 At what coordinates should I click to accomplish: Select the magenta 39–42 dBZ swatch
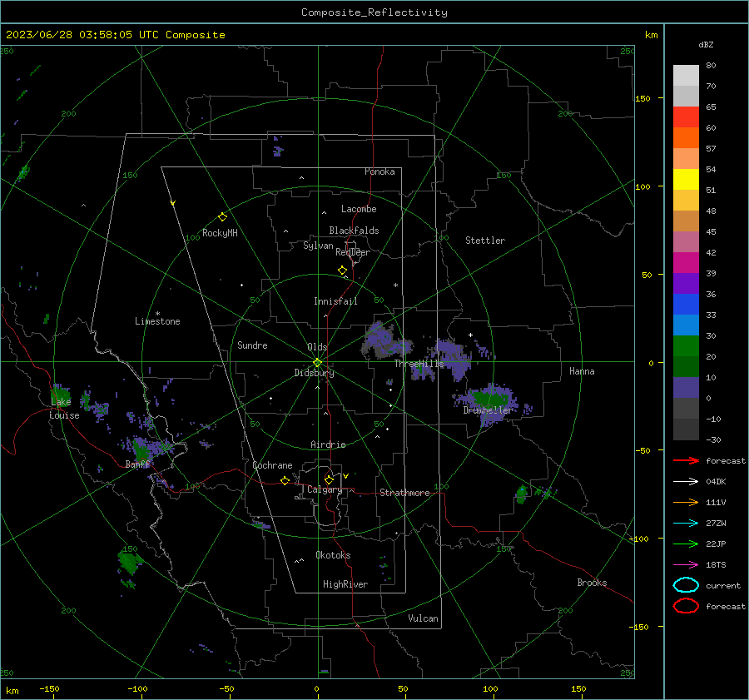click(686, 263)
